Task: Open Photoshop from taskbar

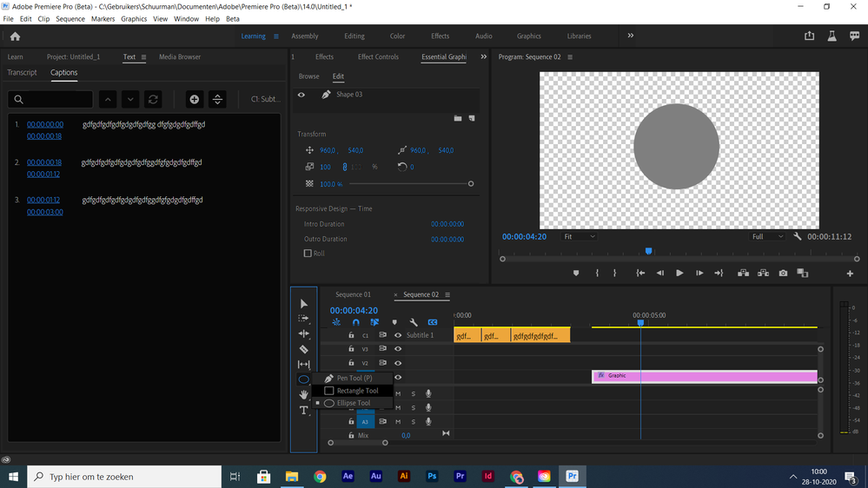Action: point(432,477)
